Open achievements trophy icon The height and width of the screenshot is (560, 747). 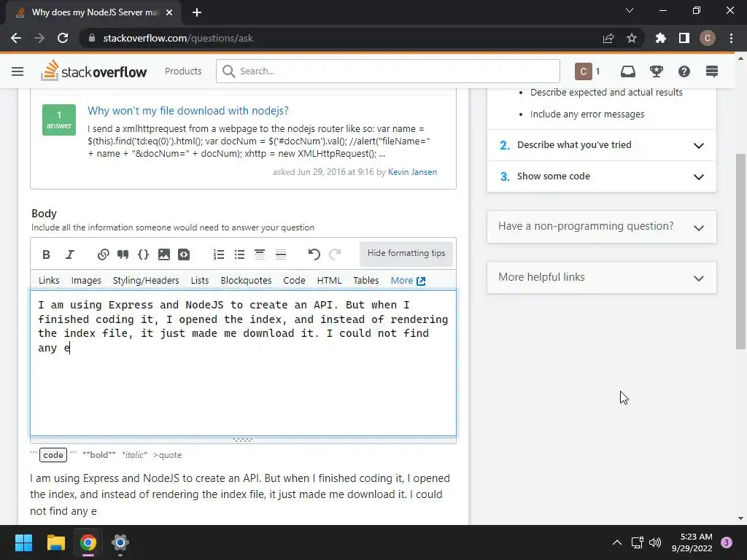(657, 71)
